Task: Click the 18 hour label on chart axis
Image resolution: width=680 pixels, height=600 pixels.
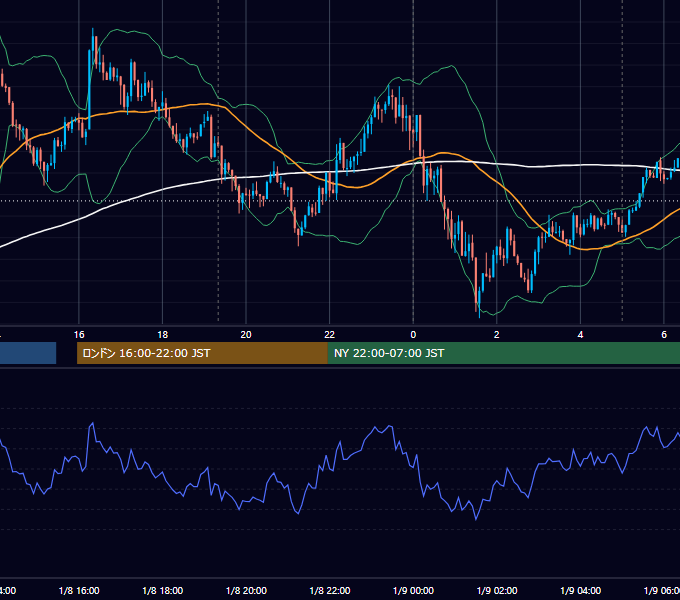Action: tap(163, 335)
